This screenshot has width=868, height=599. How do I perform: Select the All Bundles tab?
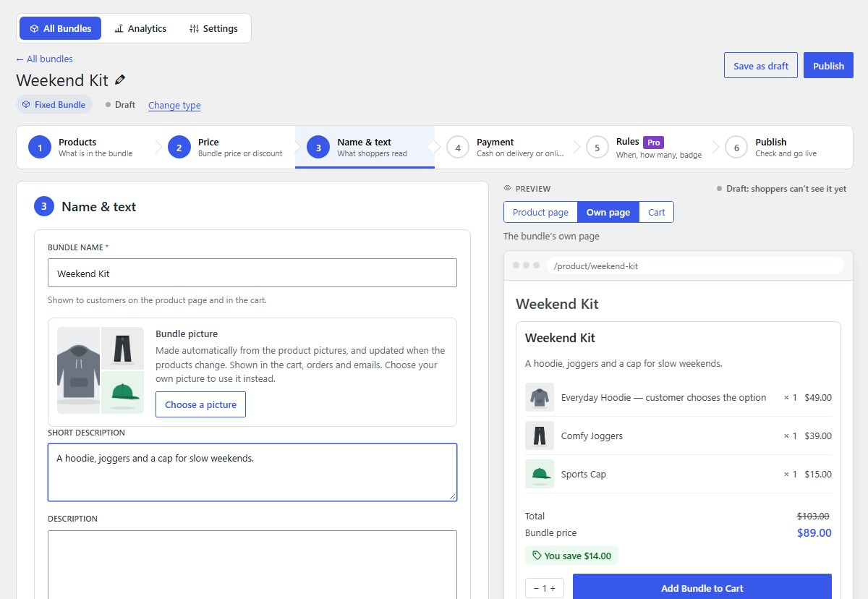(x=61, y=28)
